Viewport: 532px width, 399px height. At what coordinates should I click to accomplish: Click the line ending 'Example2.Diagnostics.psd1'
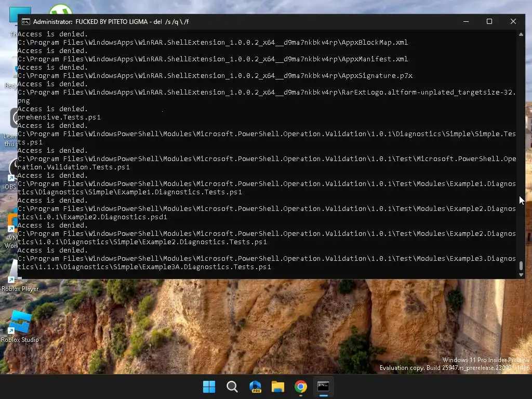(92, 217)
